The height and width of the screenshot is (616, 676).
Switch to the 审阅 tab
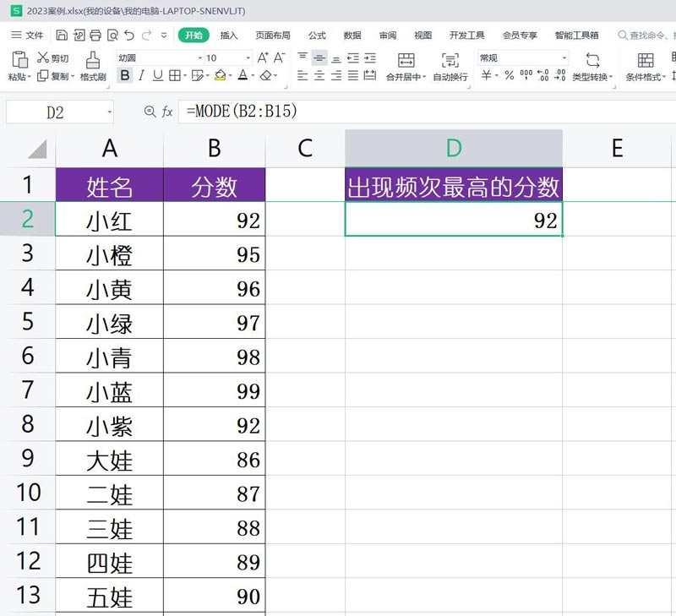pos(388,35)
